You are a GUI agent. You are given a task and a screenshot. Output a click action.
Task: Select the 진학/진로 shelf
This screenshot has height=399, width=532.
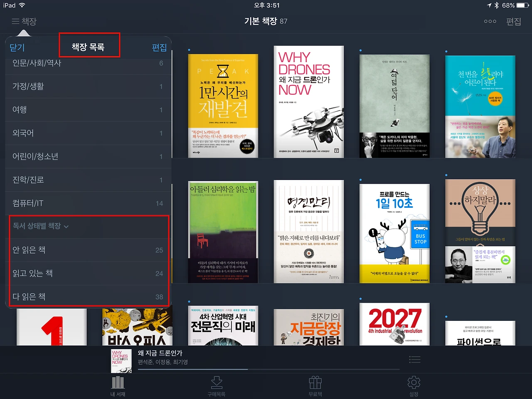88,180
